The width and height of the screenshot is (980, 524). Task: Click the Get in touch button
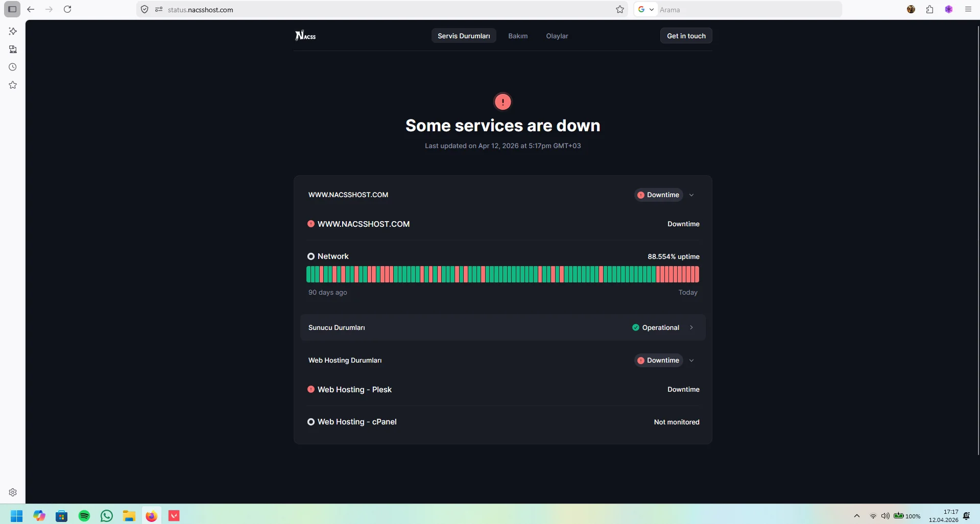(686, 36)
